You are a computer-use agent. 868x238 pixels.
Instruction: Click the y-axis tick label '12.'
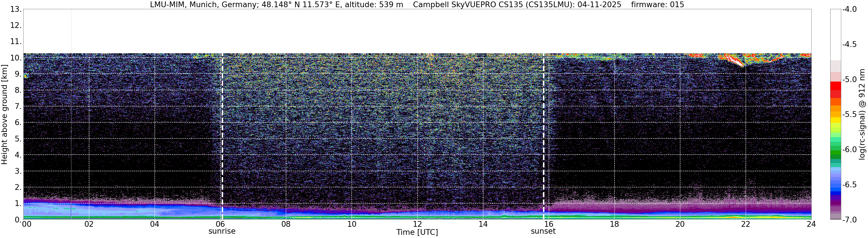point(16,25)
